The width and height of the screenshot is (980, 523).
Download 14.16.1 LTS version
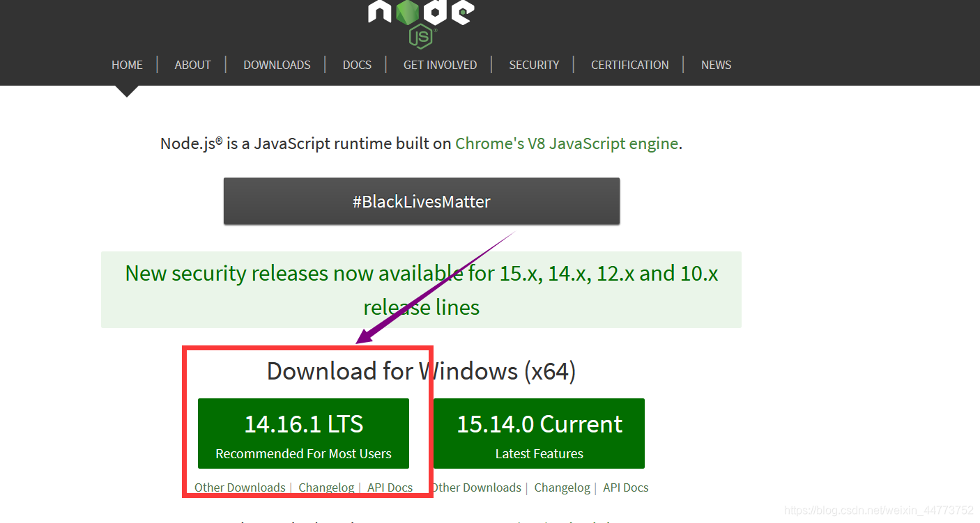coord(303,433)
